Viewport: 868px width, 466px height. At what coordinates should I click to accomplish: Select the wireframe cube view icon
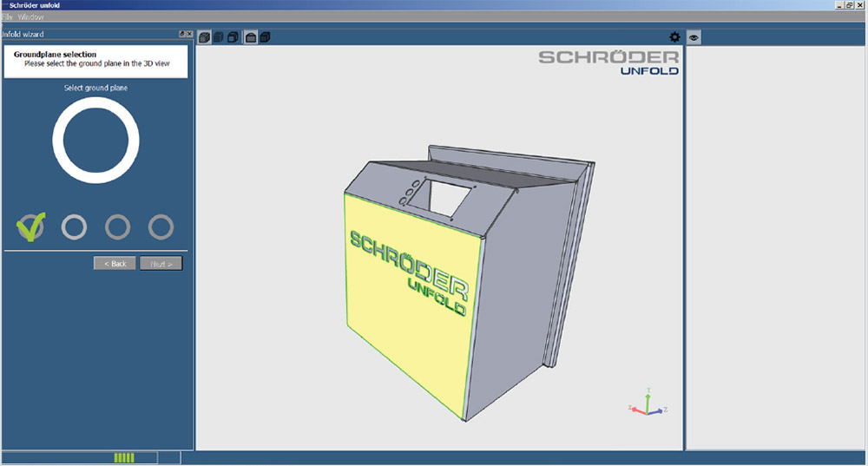[233, 37]
